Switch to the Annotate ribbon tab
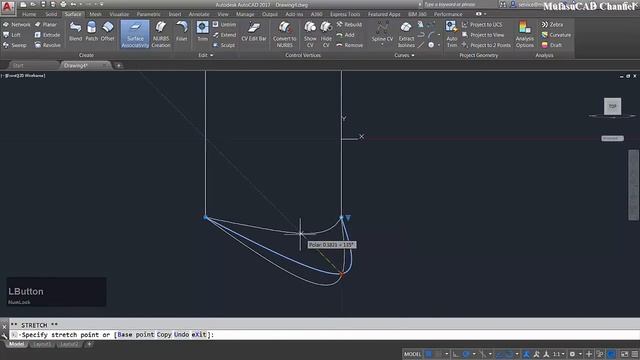This screenshot has height=360, width=640. point(199,14)
